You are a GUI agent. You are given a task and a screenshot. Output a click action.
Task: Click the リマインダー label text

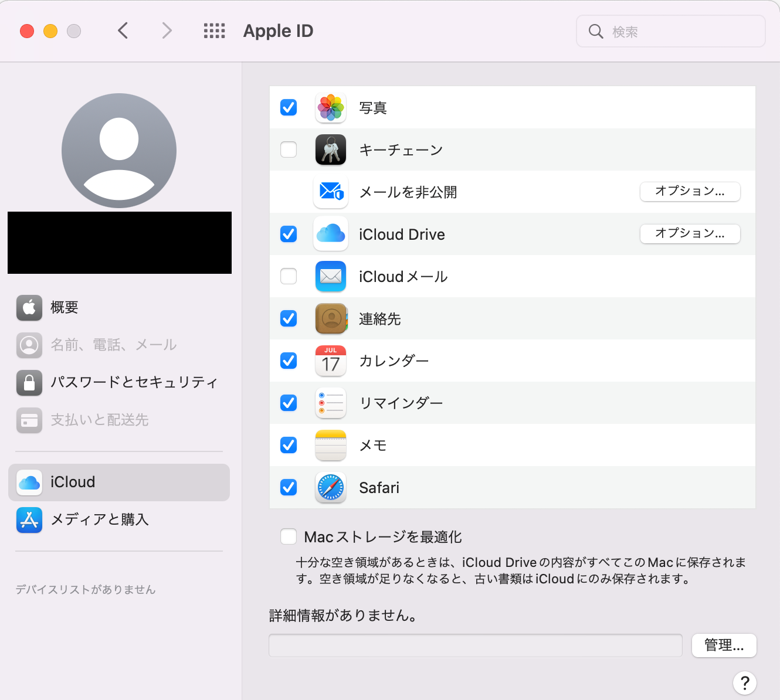[401, 403]
